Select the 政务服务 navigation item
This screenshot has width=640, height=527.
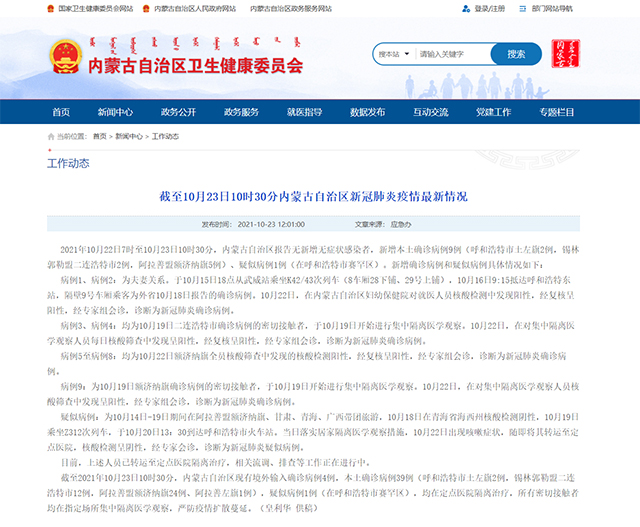(241, 111)
